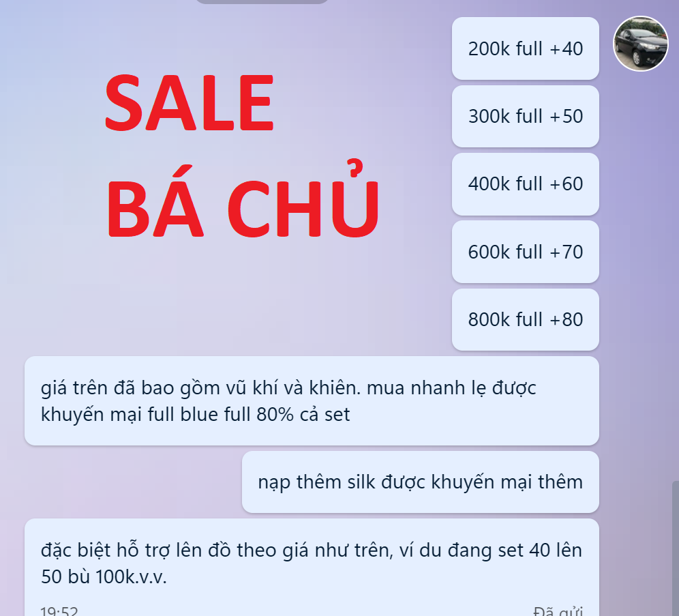Image resolution: width=679 pixels, height=616 pixels.
Task: Click the chat scrollbar thumb
Action: [x=675, y=548]
